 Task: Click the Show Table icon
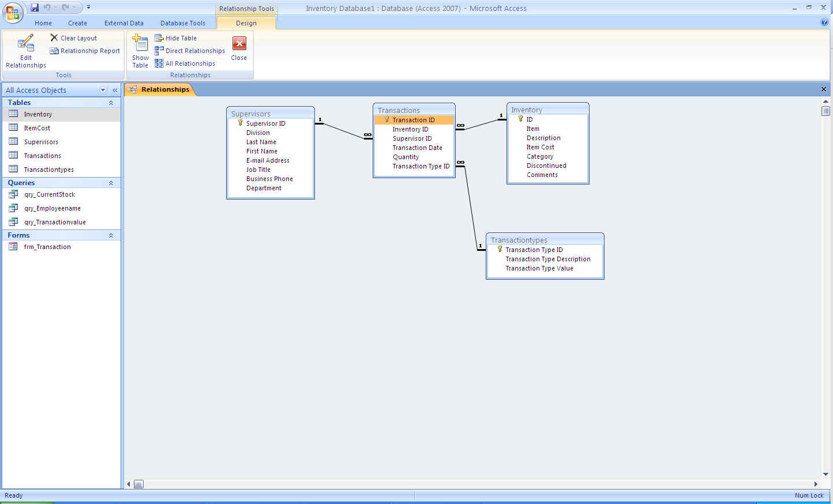click(140, 43)
